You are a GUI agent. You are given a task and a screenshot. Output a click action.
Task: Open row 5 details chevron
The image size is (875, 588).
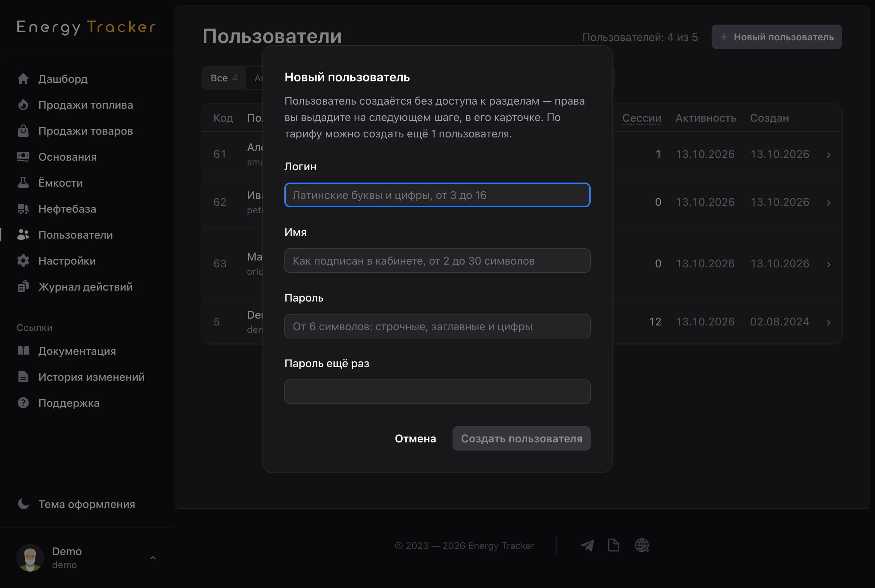(x=829, y=322)
